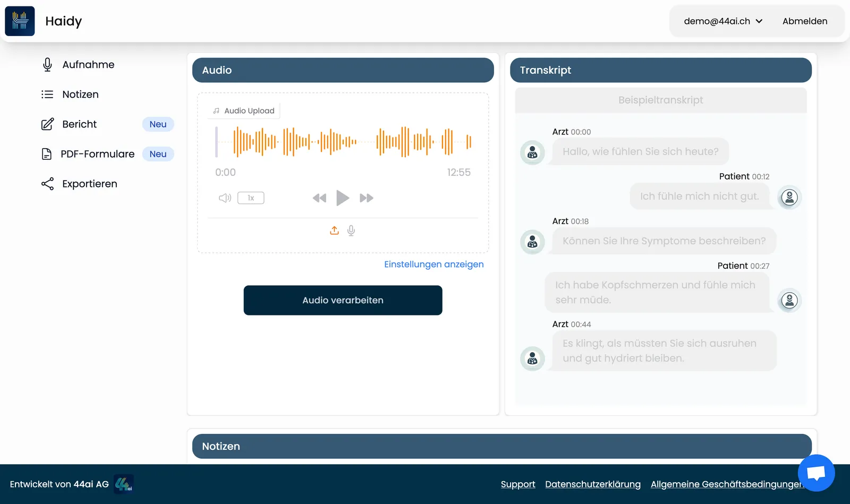Click Abmelden to log out
This screenshot has height=504, width=850.
pos(805,21)
